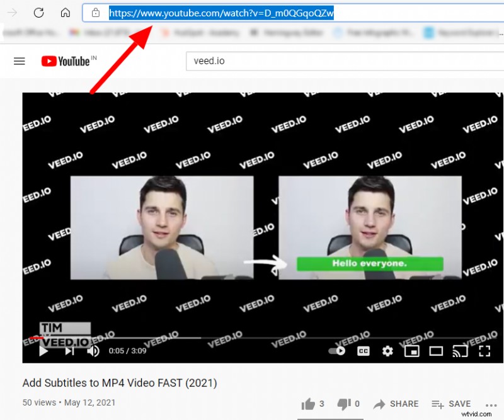Open the more actions (three-dot) menu
The width and height of the screenshot is (504, 420).
[492, 406]
